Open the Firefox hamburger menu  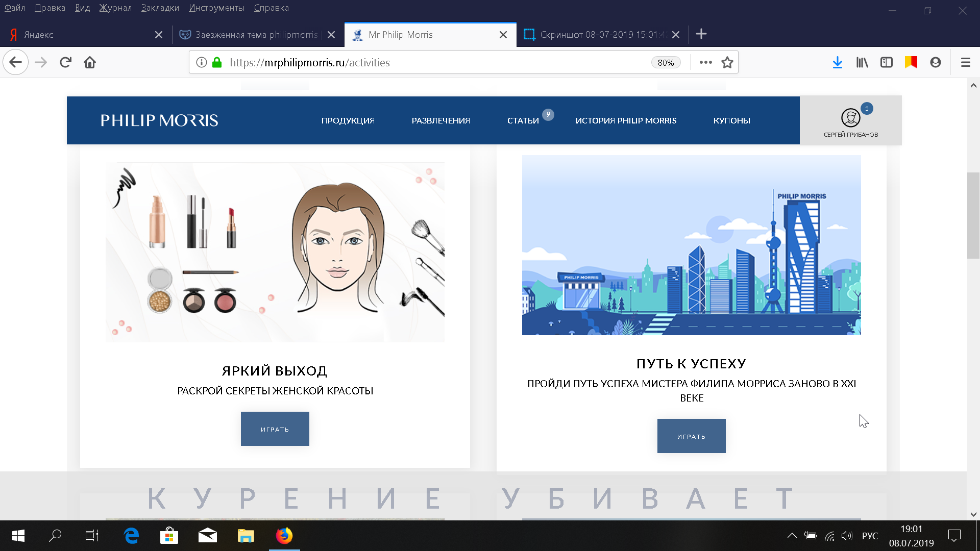(966, 62)
